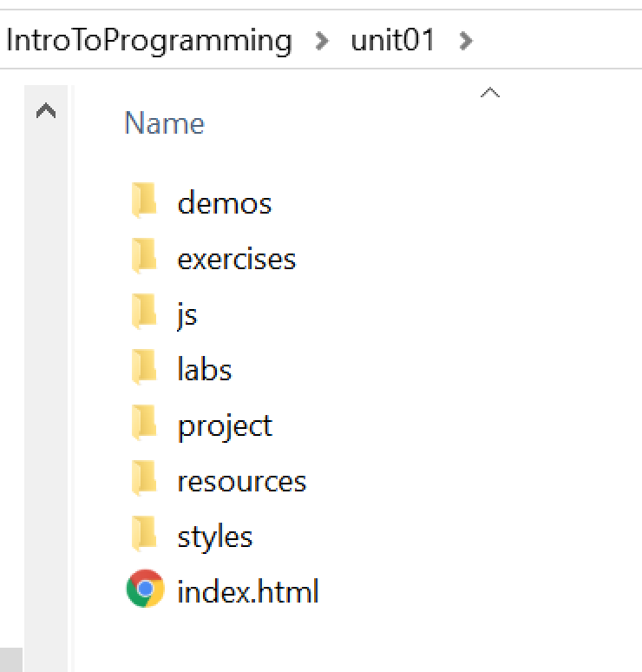Click the styles folder name
The height and width of the screenshot is (672, 642).
215,537
